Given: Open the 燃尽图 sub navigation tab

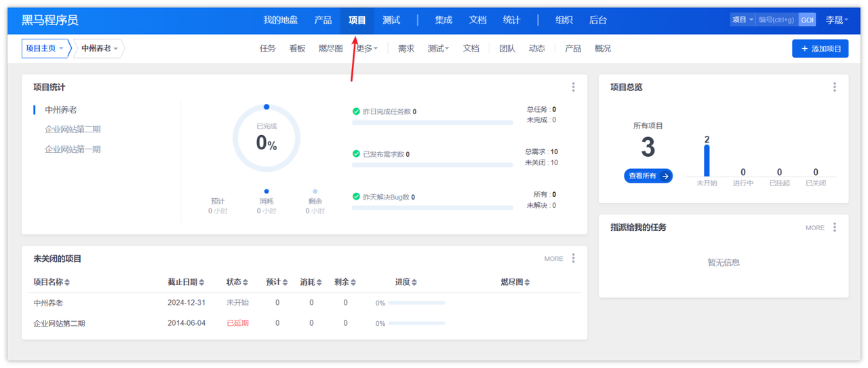Looking at the screenshot, I should coord(331,49).
